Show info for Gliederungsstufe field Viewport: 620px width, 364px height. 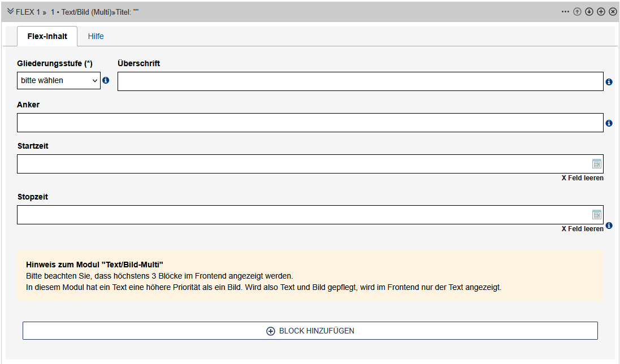[106, 80]
